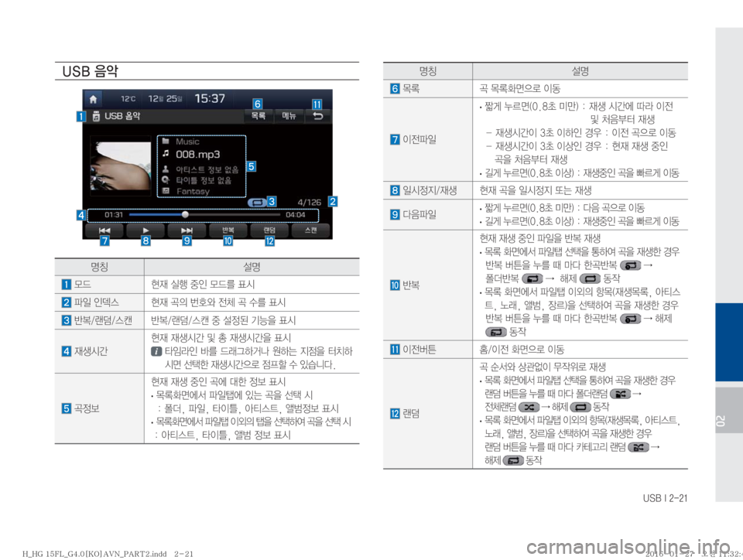
Task: Open the 메뉴 menu
Action: pyautogui.click(x=289, y=116)
